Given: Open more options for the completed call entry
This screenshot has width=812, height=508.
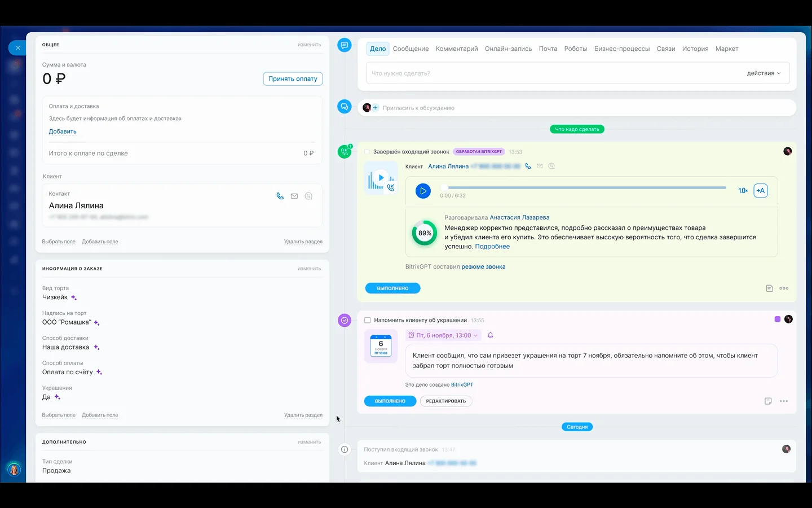Looking at the screenshot, I should pyautogui.click(x=784, y=288).
